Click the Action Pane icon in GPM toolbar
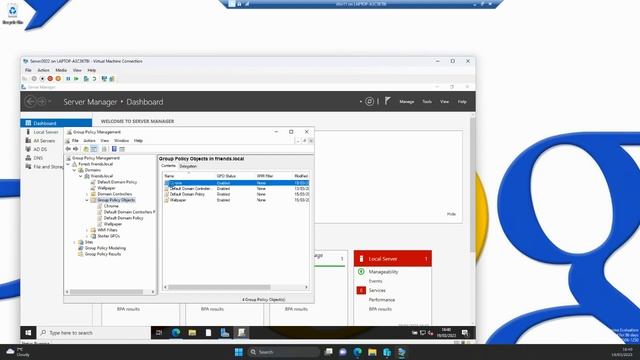The width and height of the screenshot is (640, 360). point(122,149)
